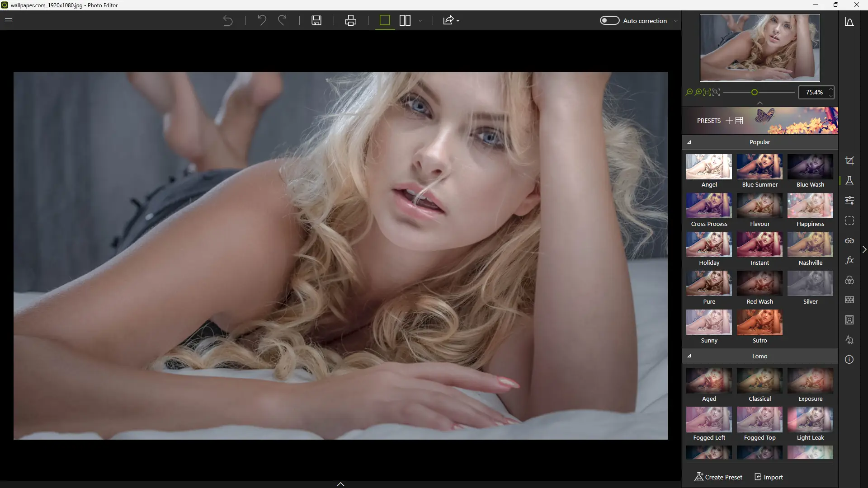Click the Save icon in toolbar
The image size is (868, 488).
click(x=316, y=20)
